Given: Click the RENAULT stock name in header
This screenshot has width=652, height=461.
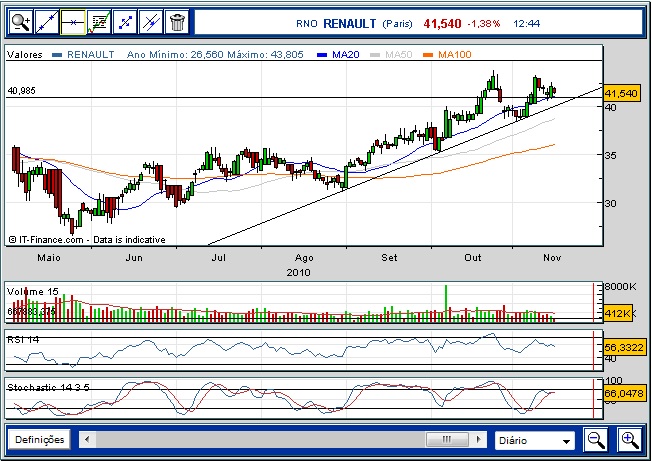Looking at the screenshot, I should [x=349, y=23].
